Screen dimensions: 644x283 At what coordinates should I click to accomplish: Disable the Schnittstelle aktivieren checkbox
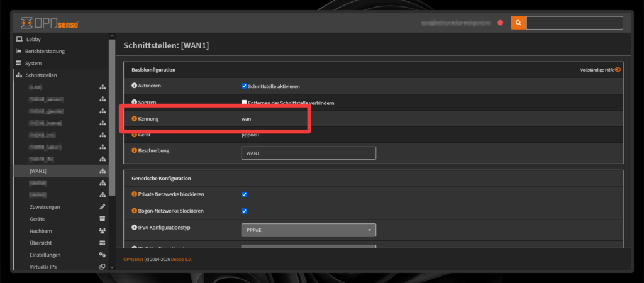pos(245,86)
